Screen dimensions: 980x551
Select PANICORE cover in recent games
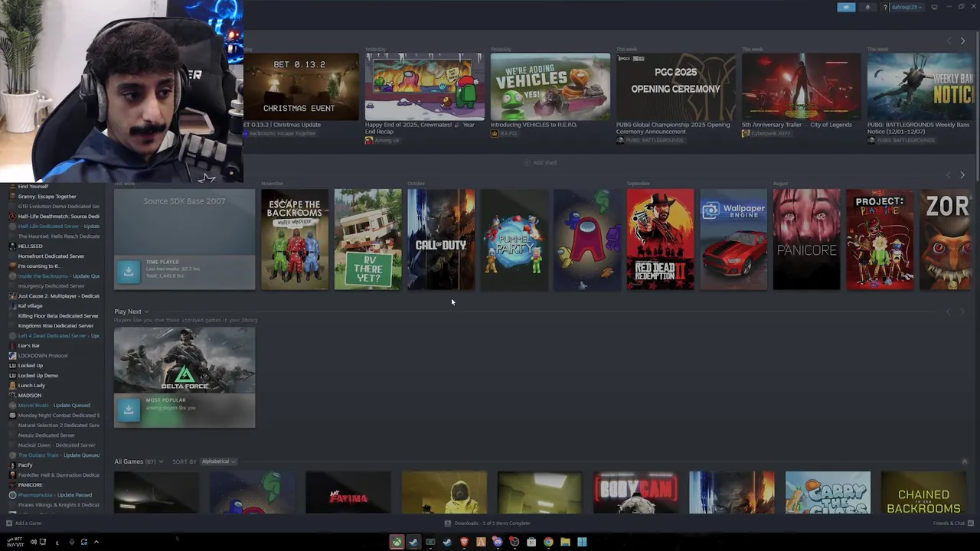[806, 240]
